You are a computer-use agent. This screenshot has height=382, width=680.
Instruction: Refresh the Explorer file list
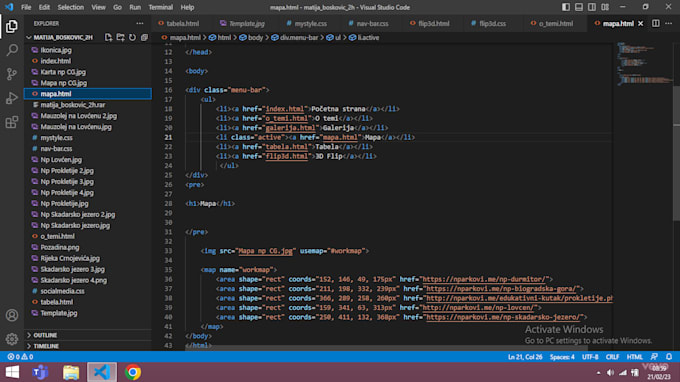(x=132, y=37)
